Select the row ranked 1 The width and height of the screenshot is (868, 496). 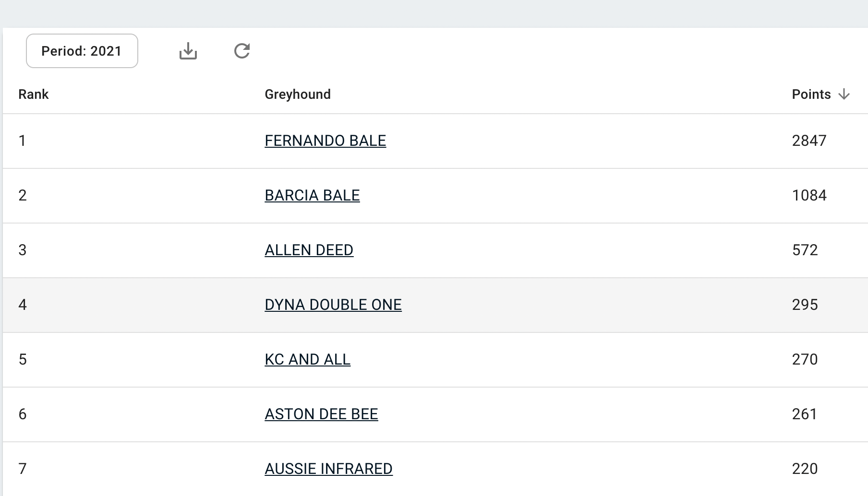[x=435, y=141]
